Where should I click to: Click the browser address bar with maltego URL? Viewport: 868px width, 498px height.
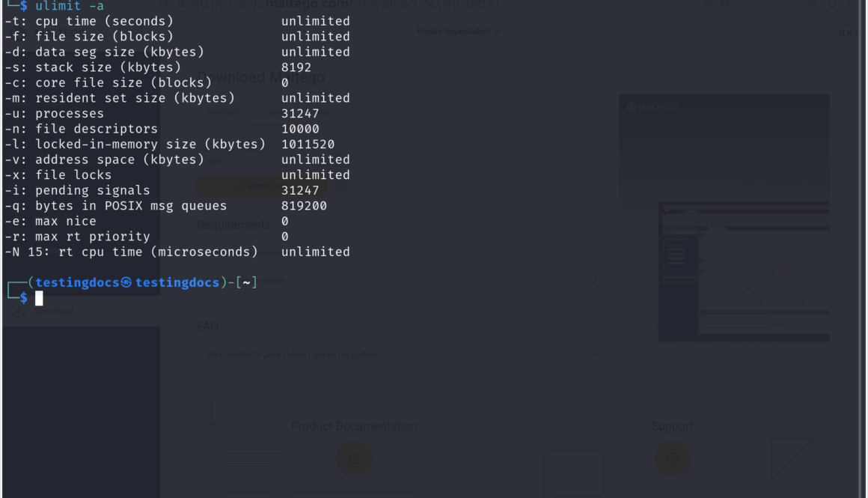(x=346, y=4)
